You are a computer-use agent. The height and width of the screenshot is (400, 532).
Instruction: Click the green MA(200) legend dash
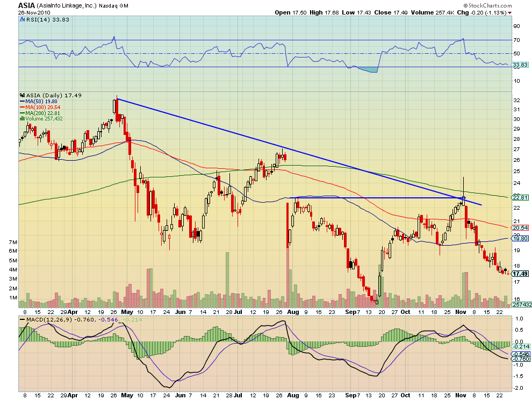click(23, 113)
